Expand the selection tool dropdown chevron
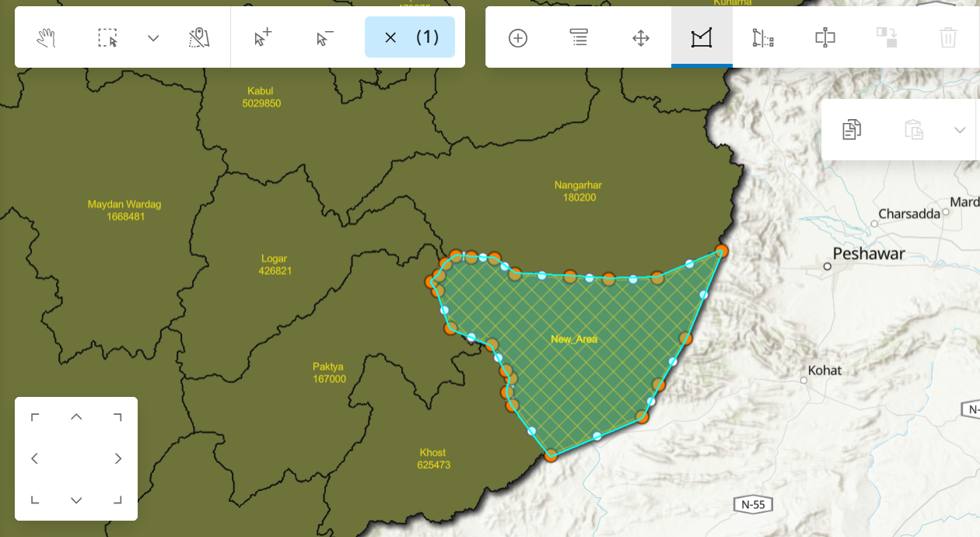Viewport: 980px width, 537px height. [x=153, y=37]
